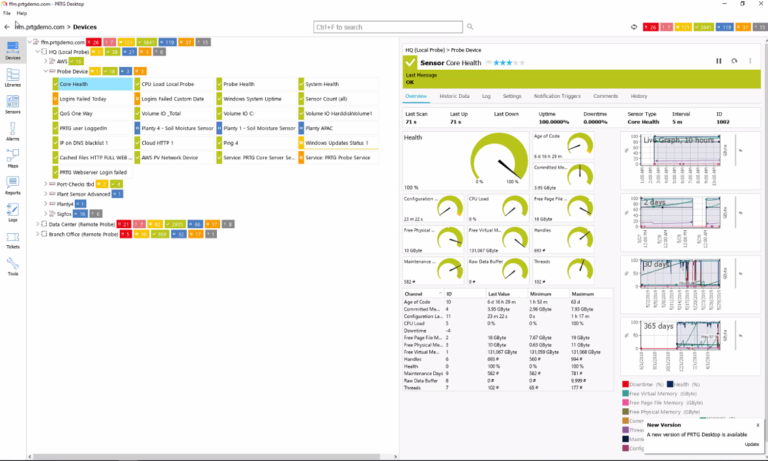This screenshot has height=461, width=768.
Task: Pause the Core Health sensor
Action: point(719,61)
